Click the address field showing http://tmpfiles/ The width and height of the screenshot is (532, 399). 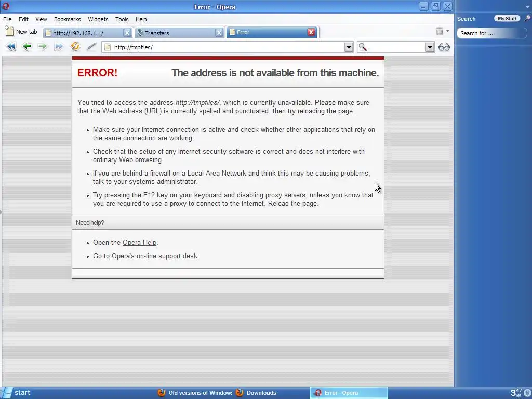click(x=228, y=47)
